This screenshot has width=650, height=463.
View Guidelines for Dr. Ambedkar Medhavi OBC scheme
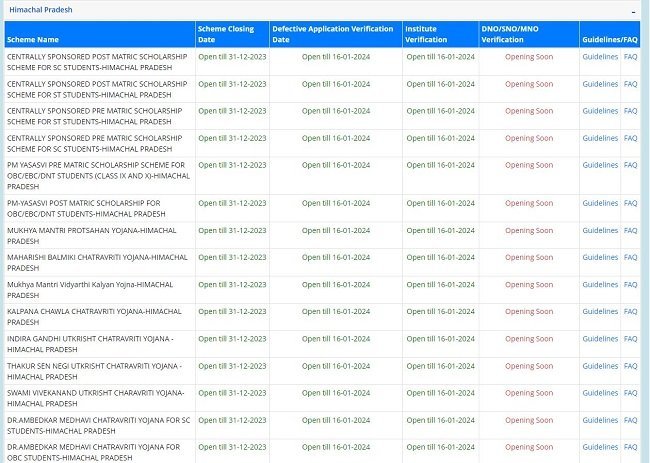point(600,447)
